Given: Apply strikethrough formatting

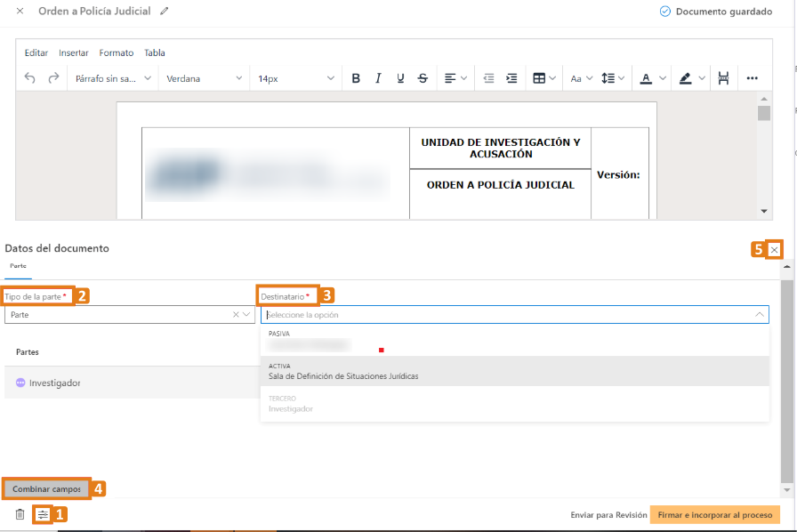Looking at the screenshot, I should coord(422,77).
